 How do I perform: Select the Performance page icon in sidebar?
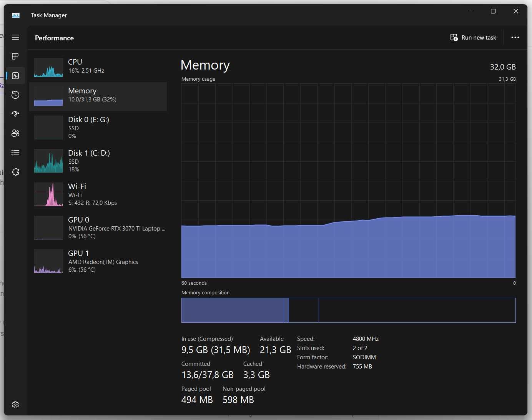(15, 76)
